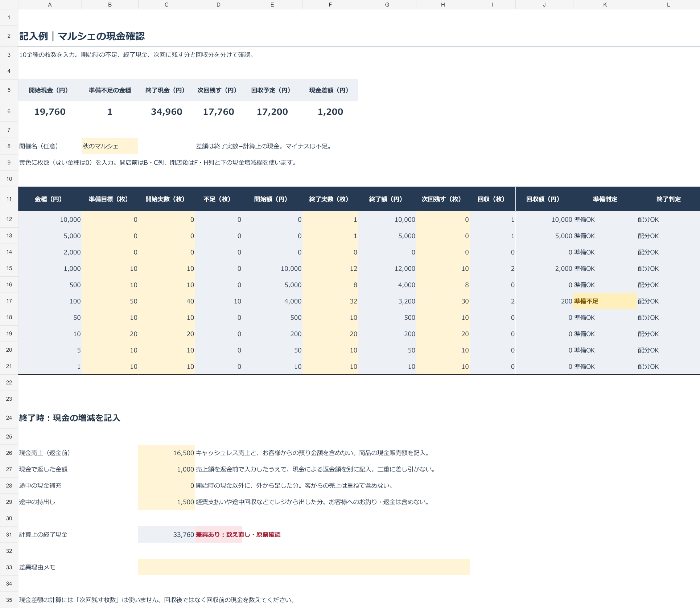Click the empty 差異理由メモ input area
The height and width of the screenshot is (608, 700).
point(304,567)
